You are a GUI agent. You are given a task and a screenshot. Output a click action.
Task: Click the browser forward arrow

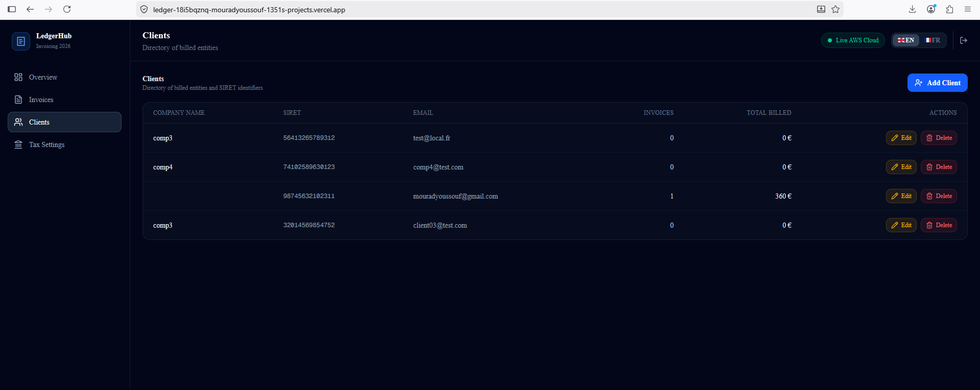tap(49, 9)
